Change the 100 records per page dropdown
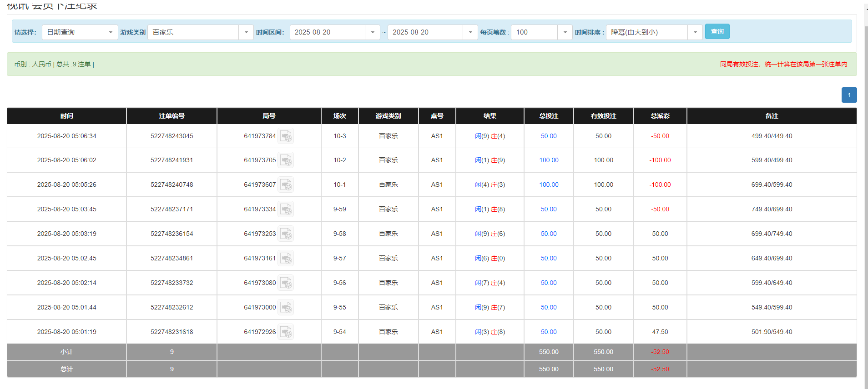This screenshot has height=389, width=868. (x=565, y=32)
